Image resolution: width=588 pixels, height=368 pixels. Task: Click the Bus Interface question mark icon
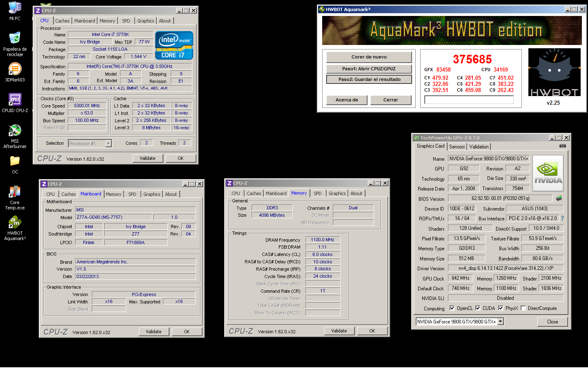tap(562, 218)
